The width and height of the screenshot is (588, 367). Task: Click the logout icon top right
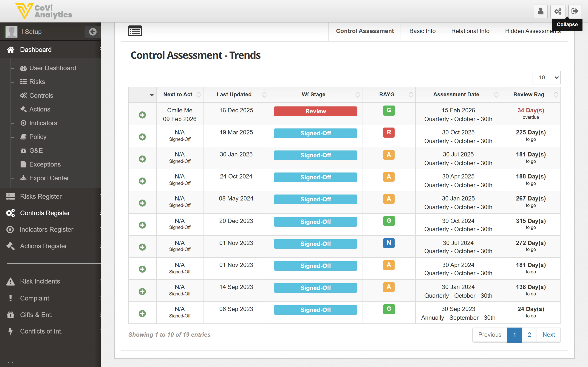(x=575, y=11)
